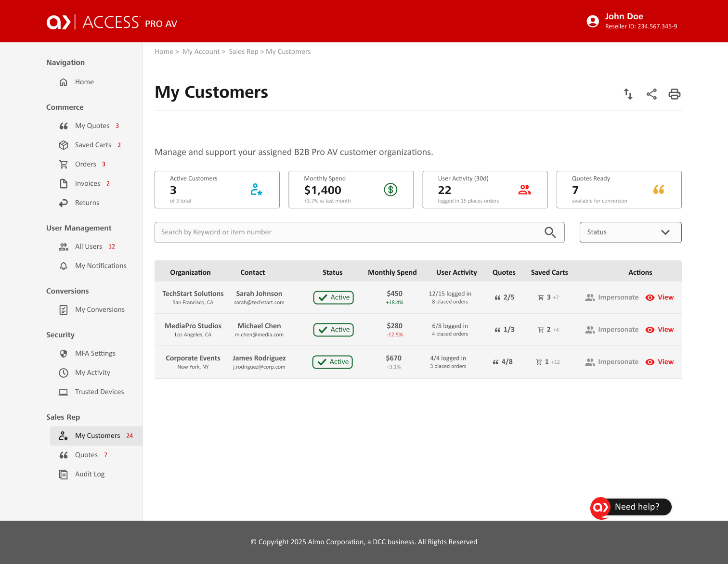Click the print icon in page header
This screenshot has height=564, width=728.
(x=675, y=94)
